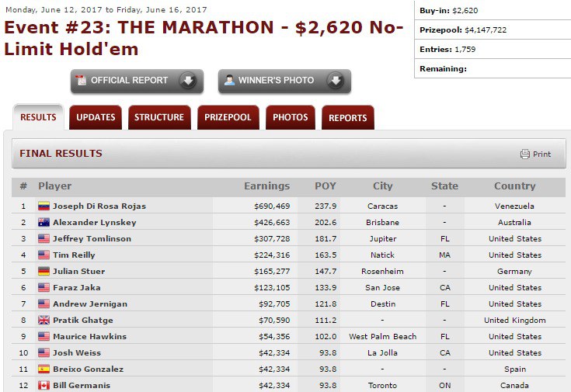Screen dimensions: 571x392
Task: Open Jeffrey Tomlinson's player profile
Action: [x=92, y=239]
